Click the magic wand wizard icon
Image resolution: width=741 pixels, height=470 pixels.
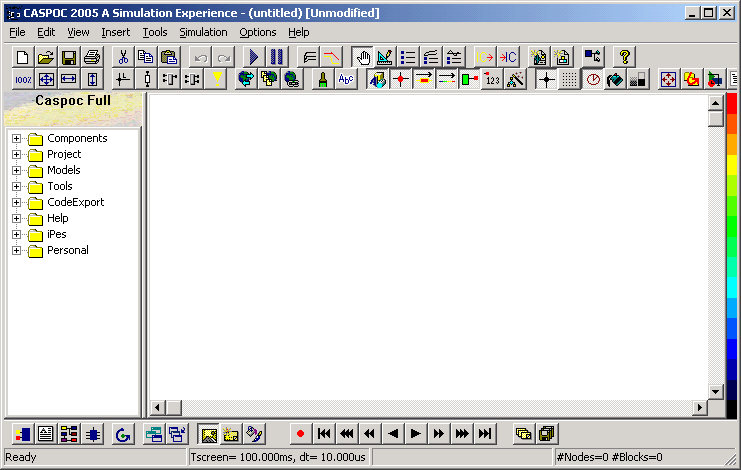(516, 79)
